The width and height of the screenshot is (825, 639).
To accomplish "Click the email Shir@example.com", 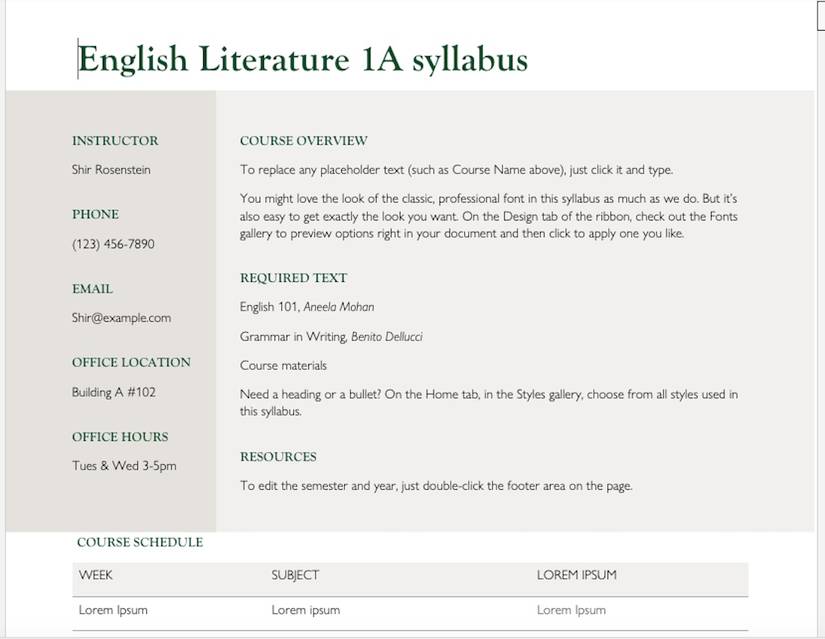I will (122, 318).
